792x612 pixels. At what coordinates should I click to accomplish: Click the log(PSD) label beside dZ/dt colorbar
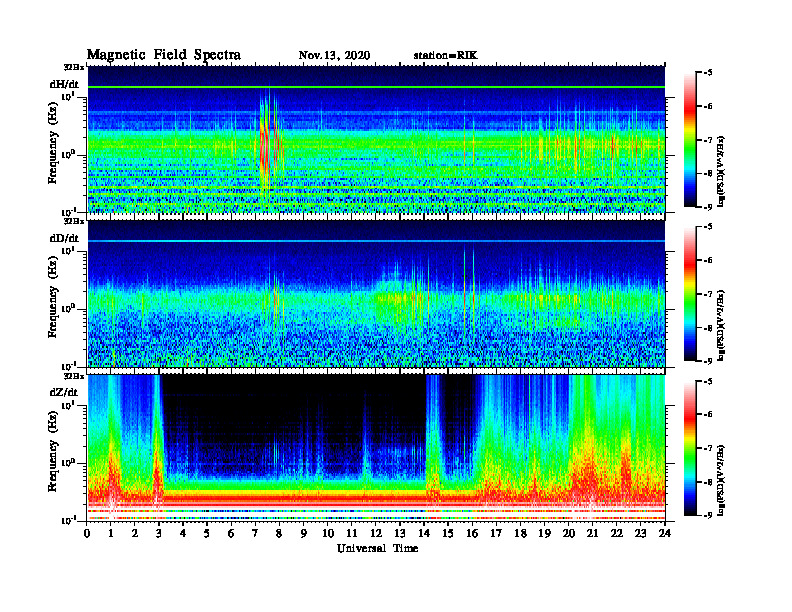click(x=721, y=479)
